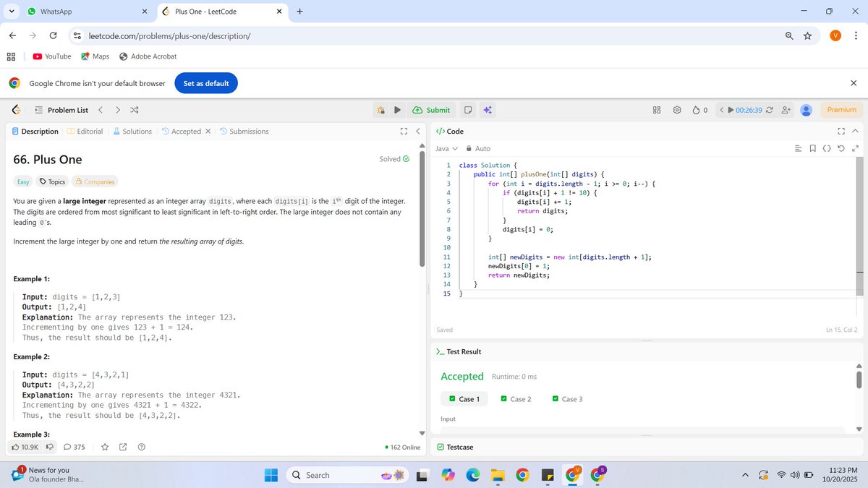Open the help question-mark icon
This screenshot has width=868, height=488.
(142, 447)
